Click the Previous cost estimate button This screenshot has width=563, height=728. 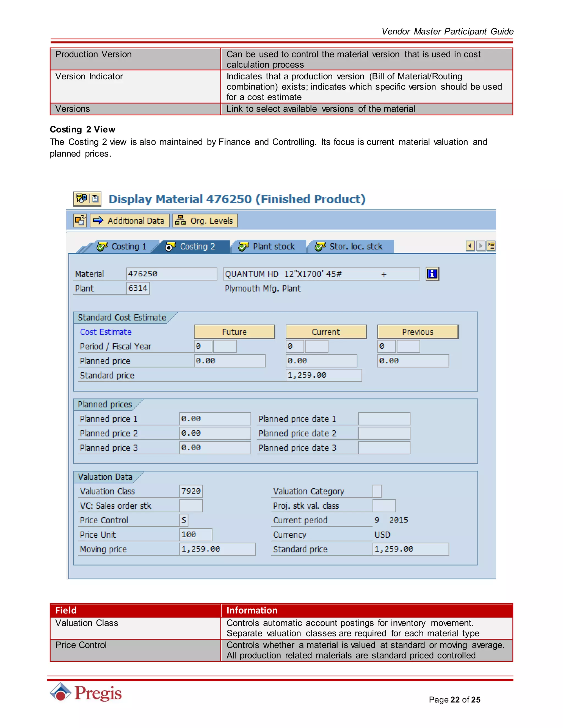(418, 332)
